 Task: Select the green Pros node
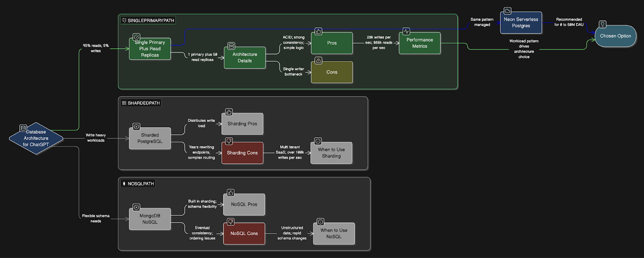[332, 43]
